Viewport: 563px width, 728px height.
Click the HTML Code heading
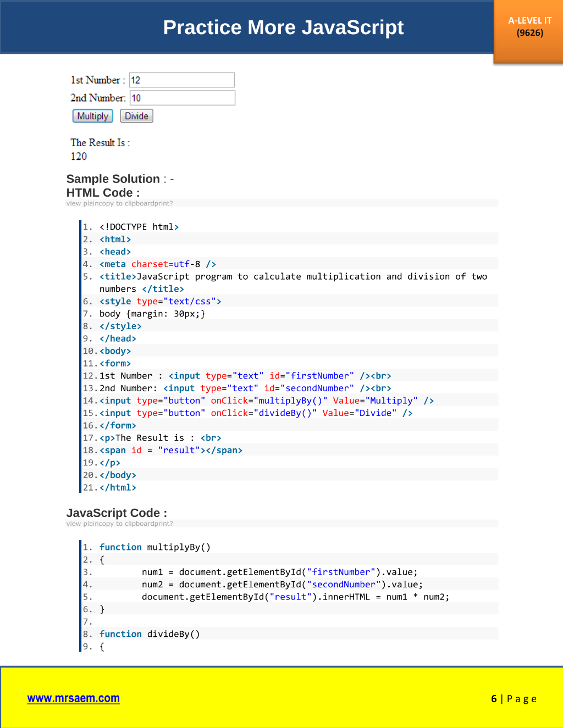pyautogui.click(x=103, y=193)
